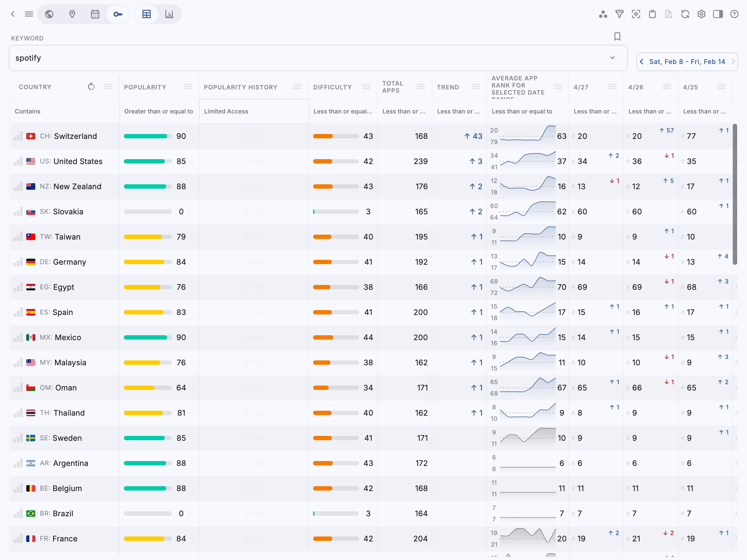
Task: Select the location pin view icon
Action: [72, 14]
